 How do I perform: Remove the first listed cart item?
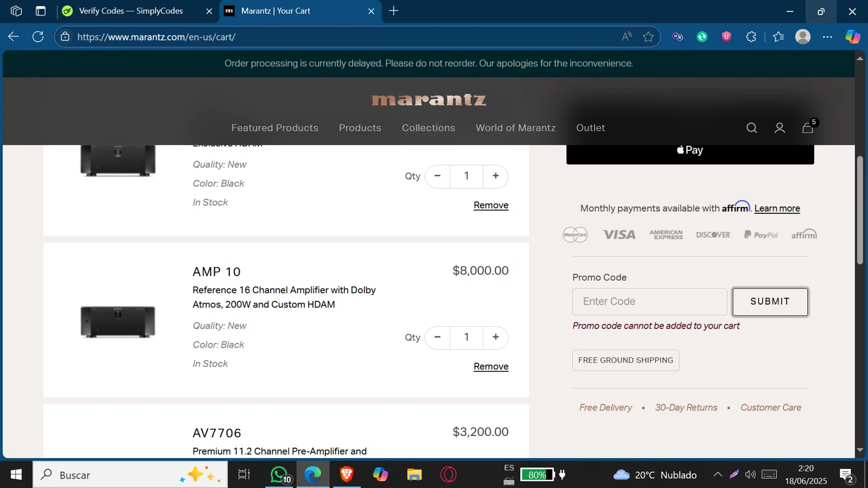(491, 205)
